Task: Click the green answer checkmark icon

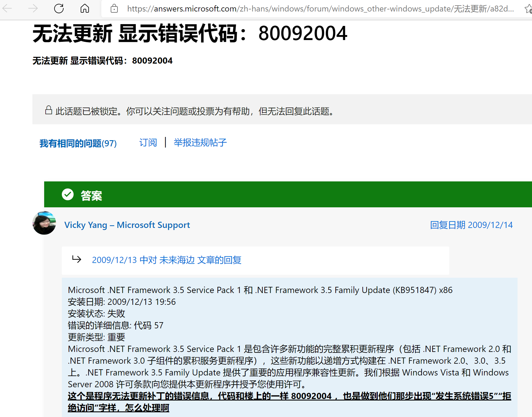Action: point(68,194)
